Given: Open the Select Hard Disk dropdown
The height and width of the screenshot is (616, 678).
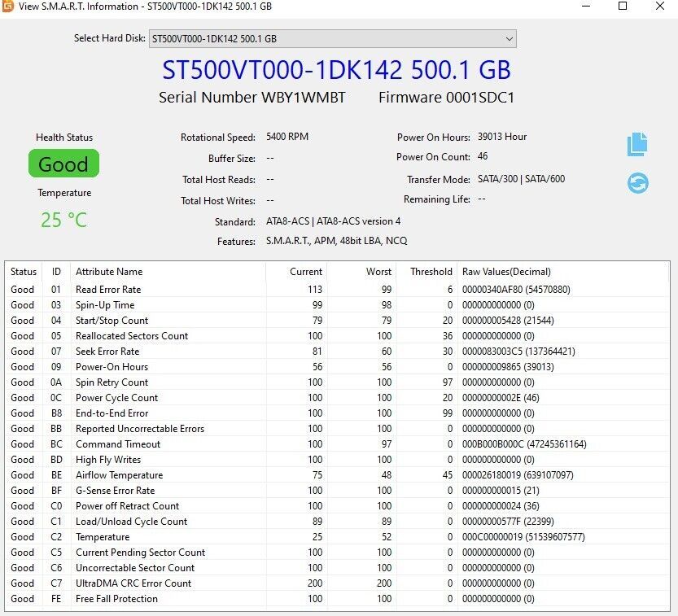Looking at the screenshot, I should (333, 39).
